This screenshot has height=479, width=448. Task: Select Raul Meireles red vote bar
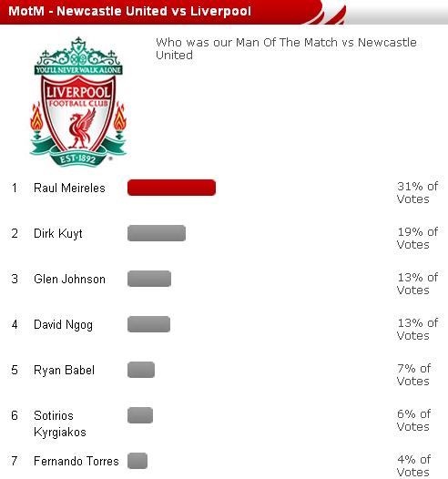click(171, 188)
